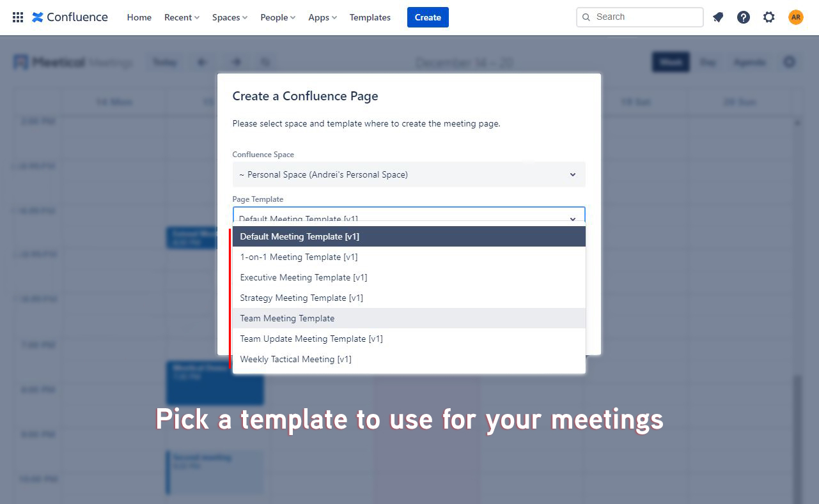Open the Page Template dropdown
Screen dimensions: 819x504
[409, 217]
